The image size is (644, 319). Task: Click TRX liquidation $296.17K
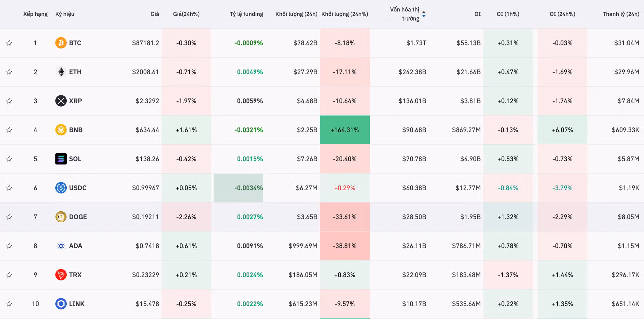tap(626, 275)
